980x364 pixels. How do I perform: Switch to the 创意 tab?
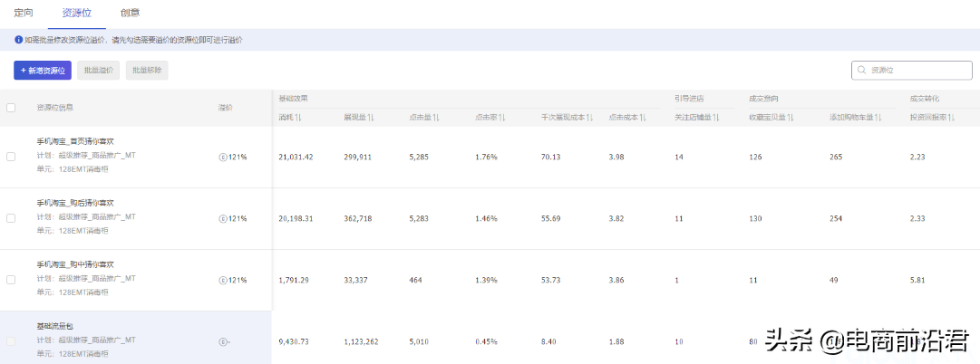pyautogui.click(x=130, y=13)
